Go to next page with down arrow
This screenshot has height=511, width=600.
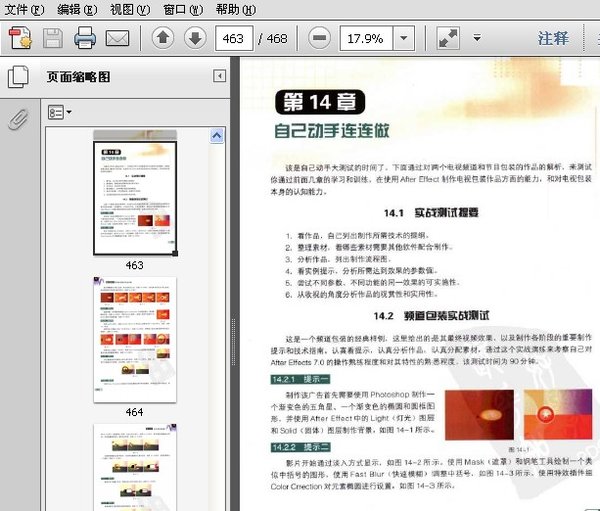(195, 38)
